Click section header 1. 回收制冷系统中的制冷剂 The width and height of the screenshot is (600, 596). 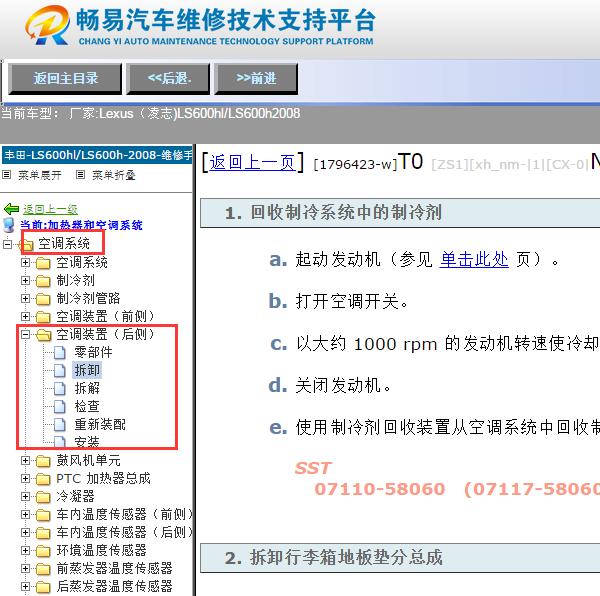tap(400, 213)
